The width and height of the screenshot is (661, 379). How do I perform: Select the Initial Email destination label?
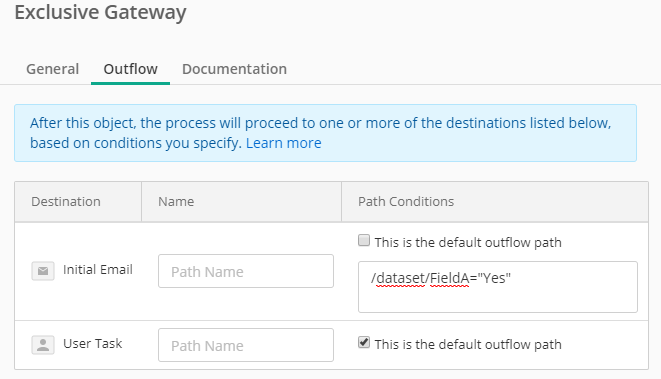(98, 269)
